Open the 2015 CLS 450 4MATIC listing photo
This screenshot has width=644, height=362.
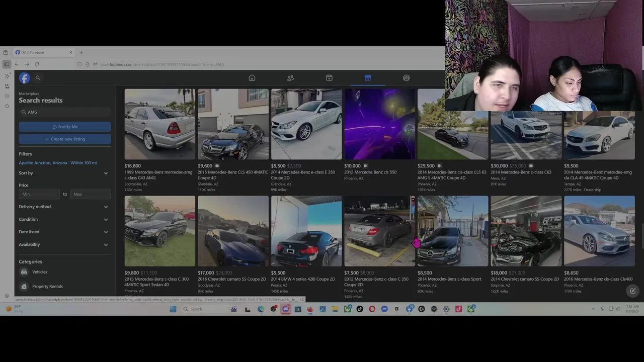click(233, 124)
